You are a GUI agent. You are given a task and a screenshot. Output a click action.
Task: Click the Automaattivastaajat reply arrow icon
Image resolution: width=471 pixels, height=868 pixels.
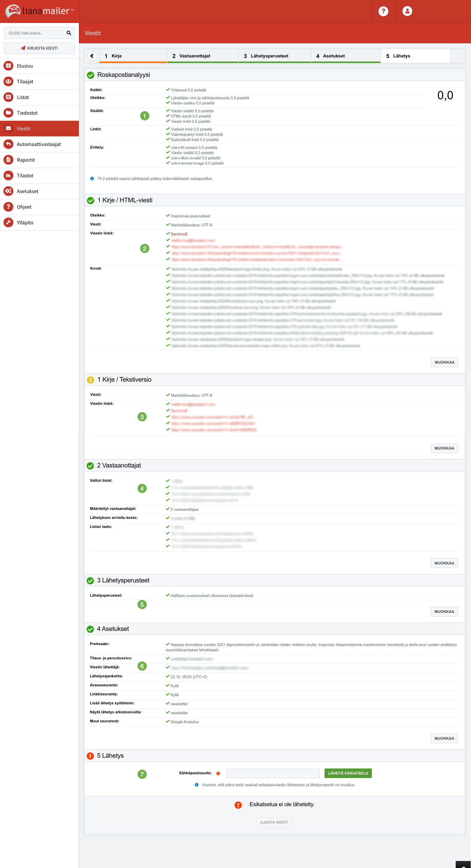tap(8, 144)
